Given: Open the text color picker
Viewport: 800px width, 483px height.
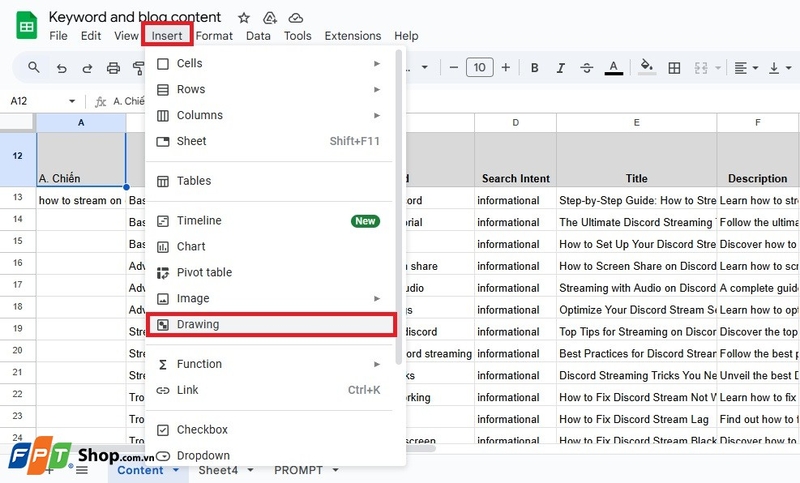Looking at the screenshot, I should [x=613, y=67].
